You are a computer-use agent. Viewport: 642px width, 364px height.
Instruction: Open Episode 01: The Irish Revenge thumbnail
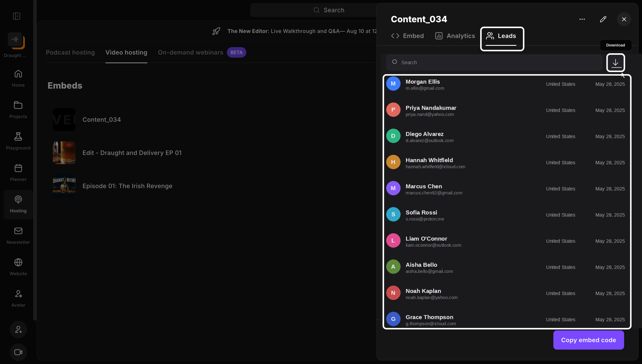pos(64,186)
